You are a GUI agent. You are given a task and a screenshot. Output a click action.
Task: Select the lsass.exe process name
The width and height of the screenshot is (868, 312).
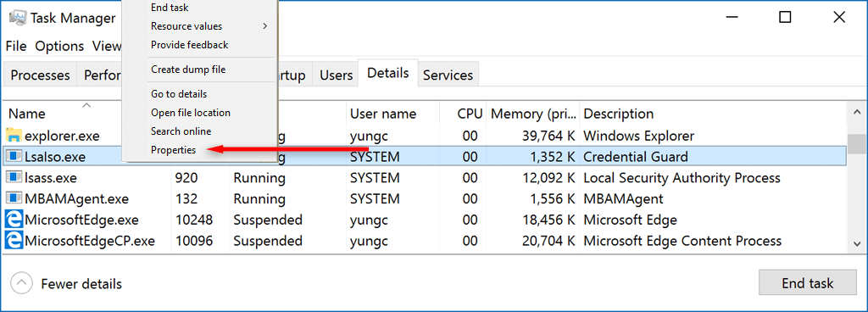[50, 178]
